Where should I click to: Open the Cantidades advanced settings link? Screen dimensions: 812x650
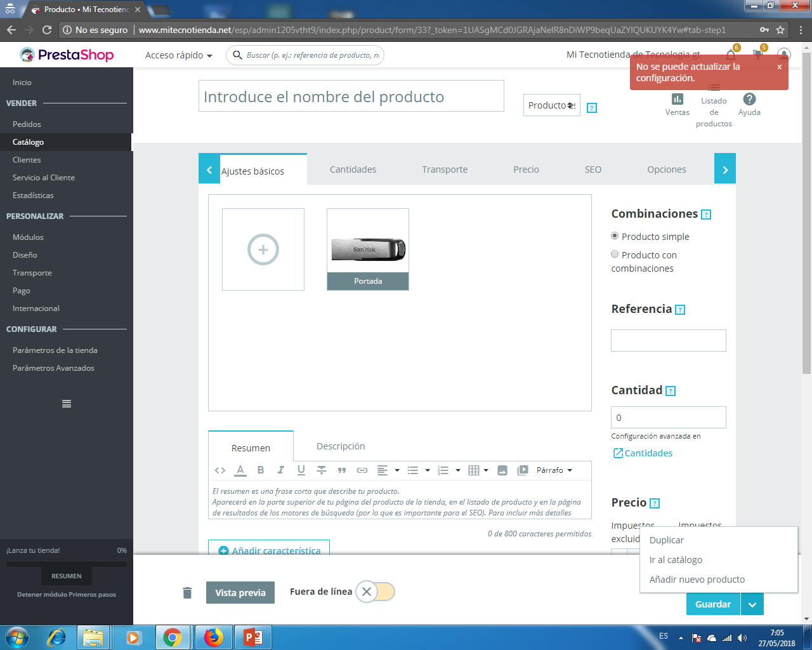(643, 453)
